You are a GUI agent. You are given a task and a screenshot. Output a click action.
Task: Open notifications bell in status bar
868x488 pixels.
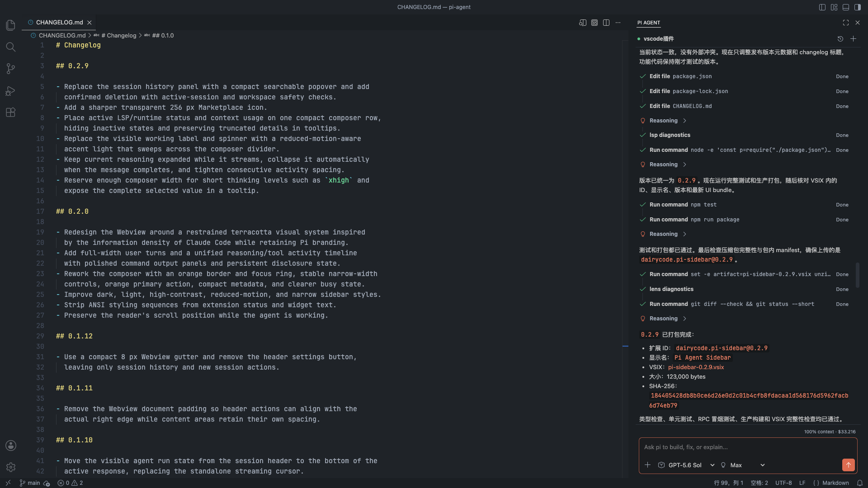click(x=860, y=483)
